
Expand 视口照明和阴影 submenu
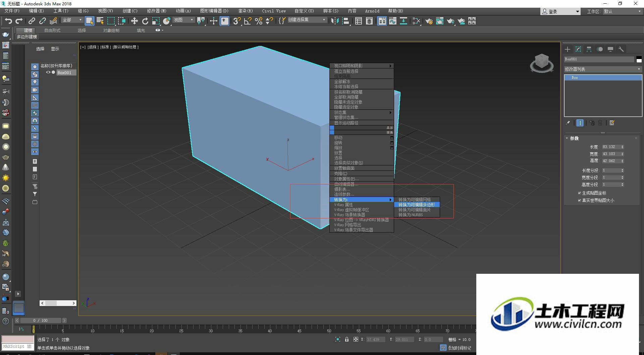coord(362,66)
